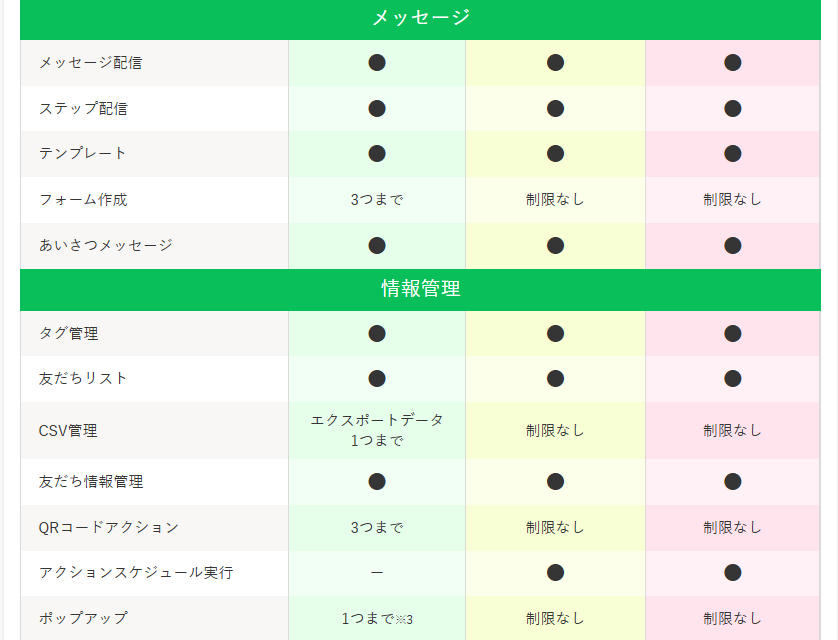This screenshot has width=838, height=640.
Task: Click the pink 制限なし cell for QRコードアクション
Action: pos(733,527)
